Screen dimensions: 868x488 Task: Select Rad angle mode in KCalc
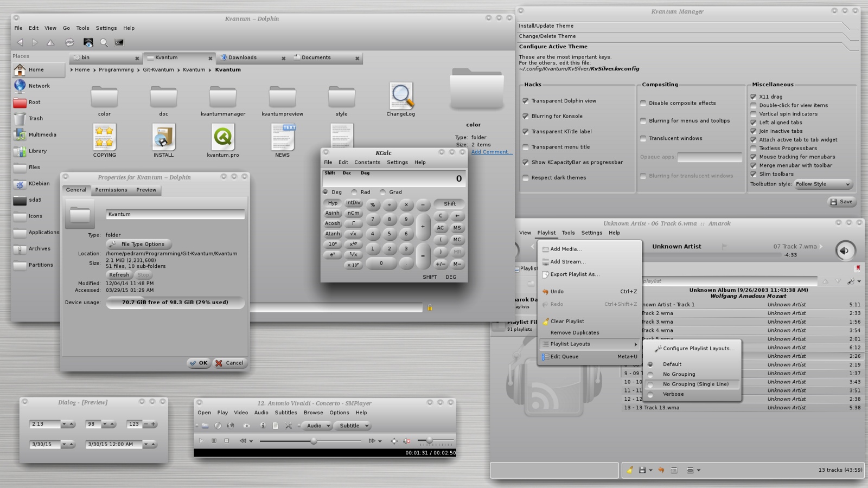354,192
